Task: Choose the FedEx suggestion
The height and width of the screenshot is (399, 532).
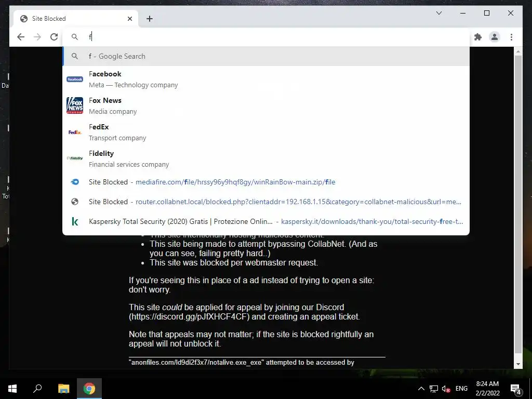Action: 266,132
